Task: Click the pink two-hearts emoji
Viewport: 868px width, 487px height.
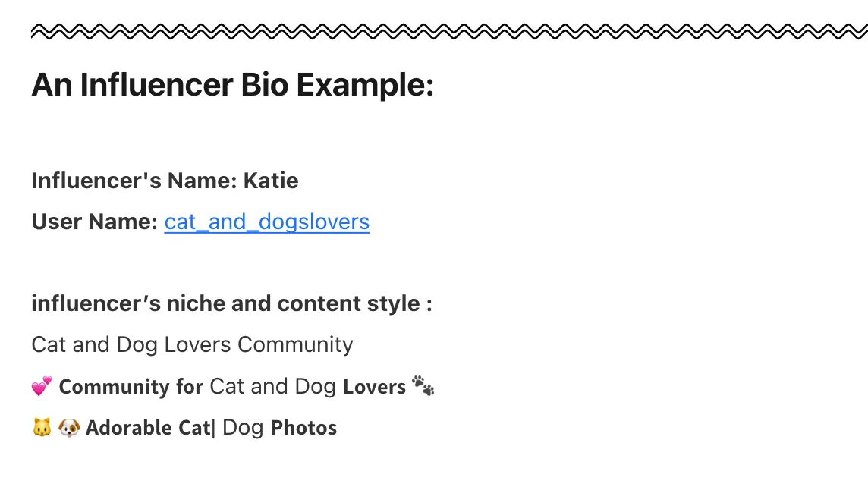Action: [42, 387]
